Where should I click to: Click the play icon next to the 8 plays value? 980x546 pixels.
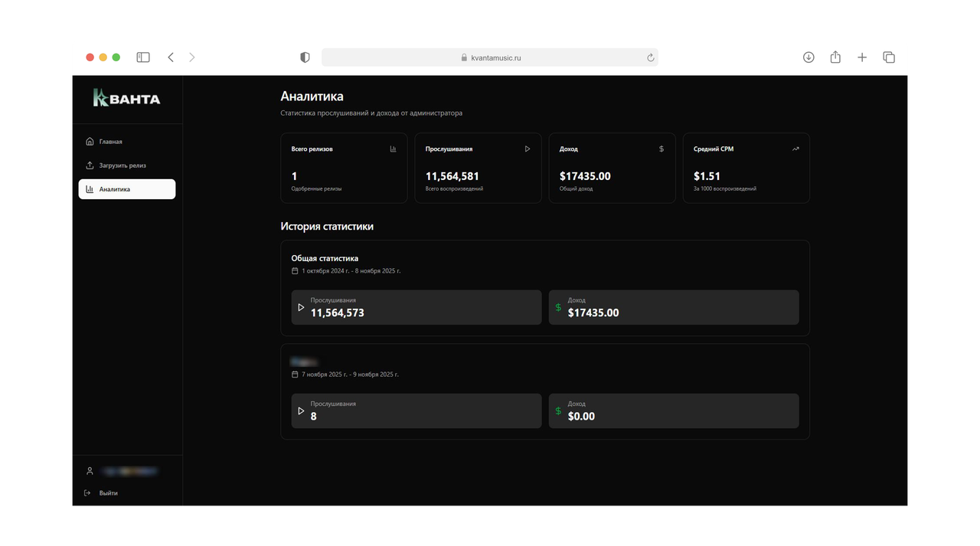301,411
